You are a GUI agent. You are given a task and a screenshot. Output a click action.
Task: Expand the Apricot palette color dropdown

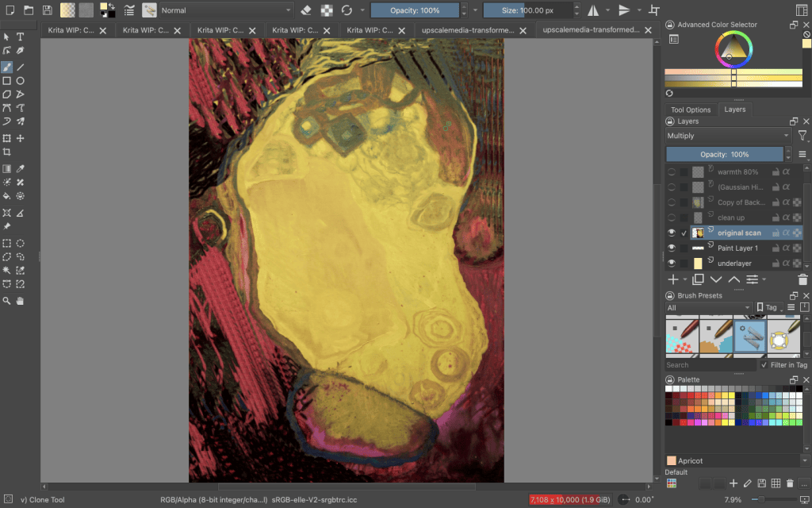[x=805, y=460]
